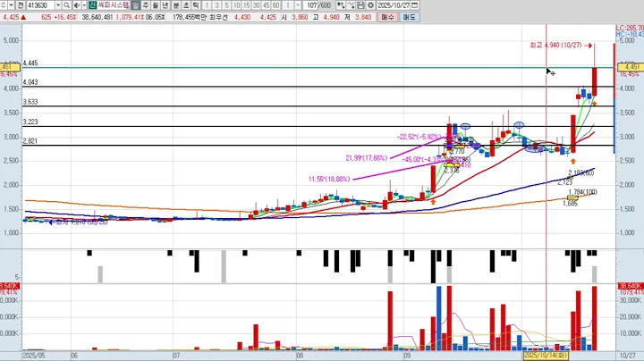Click the 매도 sell button

409,17
